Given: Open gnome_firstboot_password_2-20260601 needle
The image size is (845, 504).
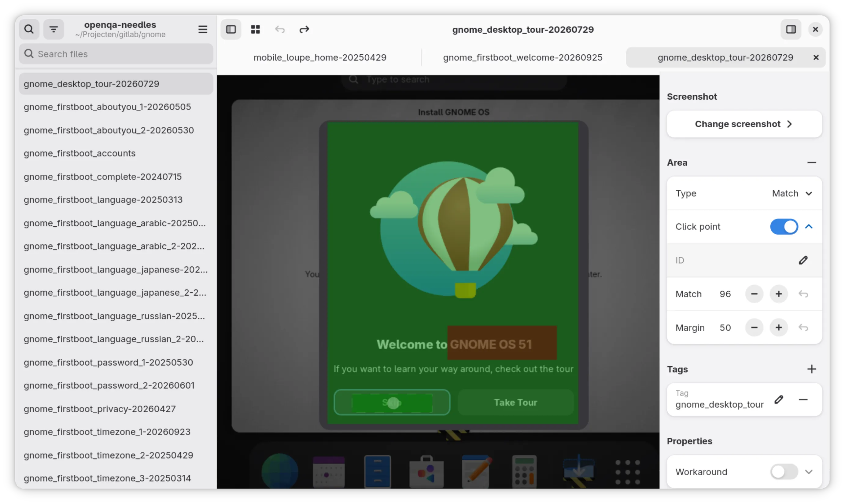Looking at the screenshot, I should click(116, 385).
